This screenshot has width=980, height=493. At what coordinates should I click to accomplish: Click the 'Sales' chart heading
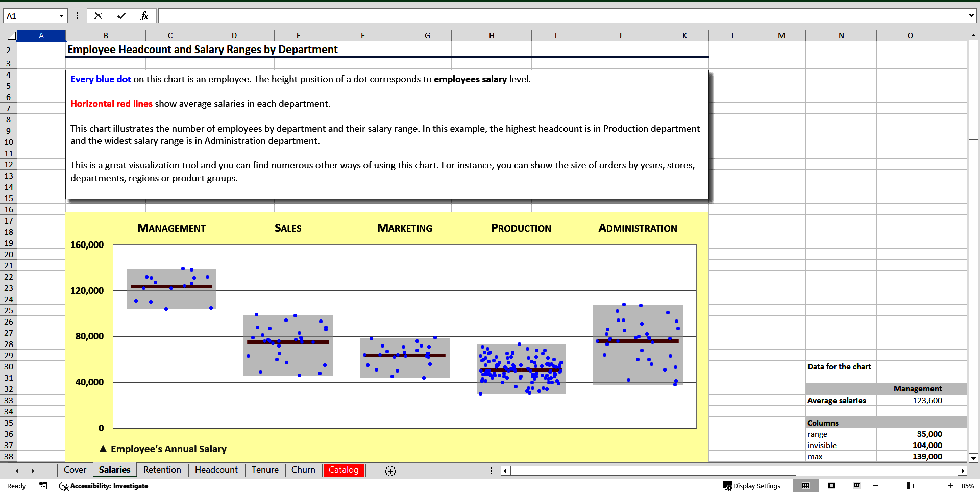pyautogui.click(x=288, y=228)
